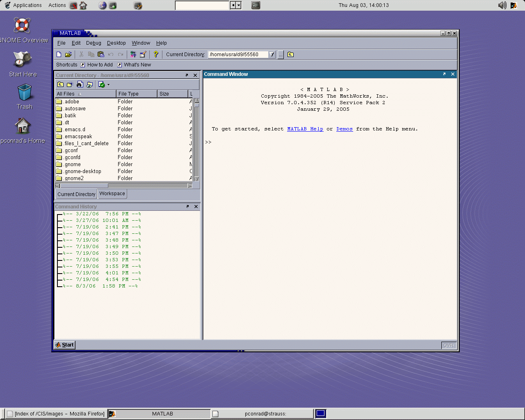The image size is (525, 420).
Task: Undock the Command History panel
Action: (187, 206)
